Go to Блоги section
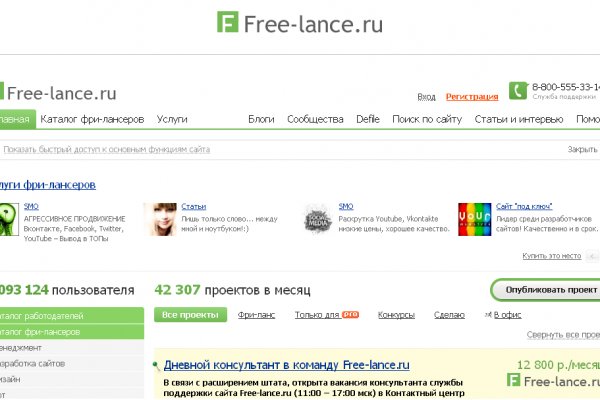600x400 pixels. click(x=261, y=119)
